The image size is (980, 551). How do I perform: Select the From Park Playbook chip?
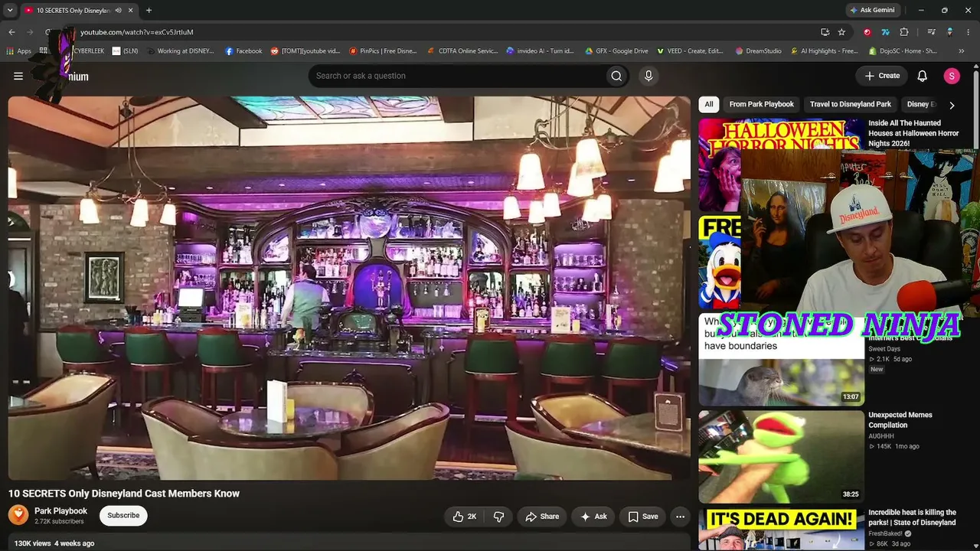coord(762,104)
